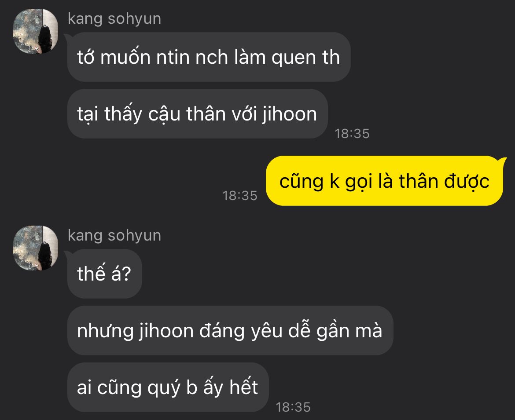Tap yellow bubble "cũng k gọi là thân được"
The width and height of the screenshot is (515, 420).
click(384, 181)
